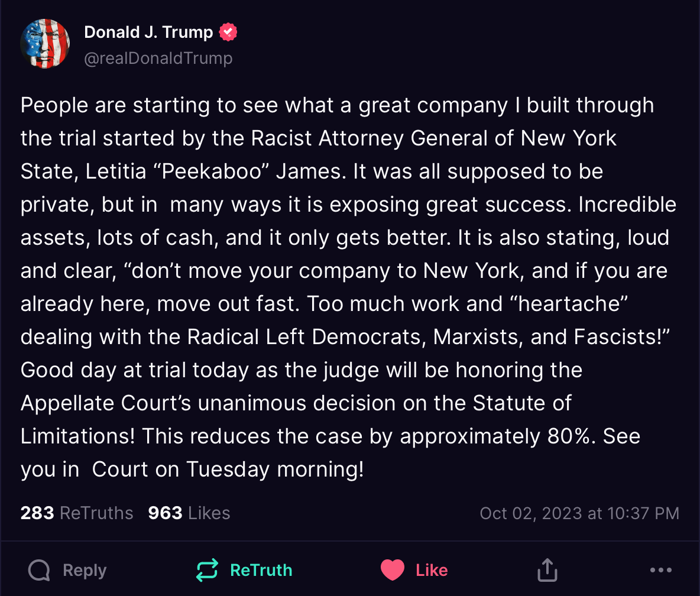This screenshot has width=700, height=596.
Task: Open Donald J. Trump's profile avatar
Action: click(45, 44)
